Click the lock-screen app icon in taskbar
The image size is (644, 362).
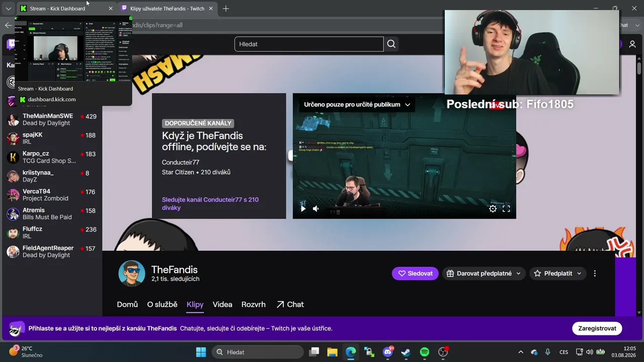(369, 352)
